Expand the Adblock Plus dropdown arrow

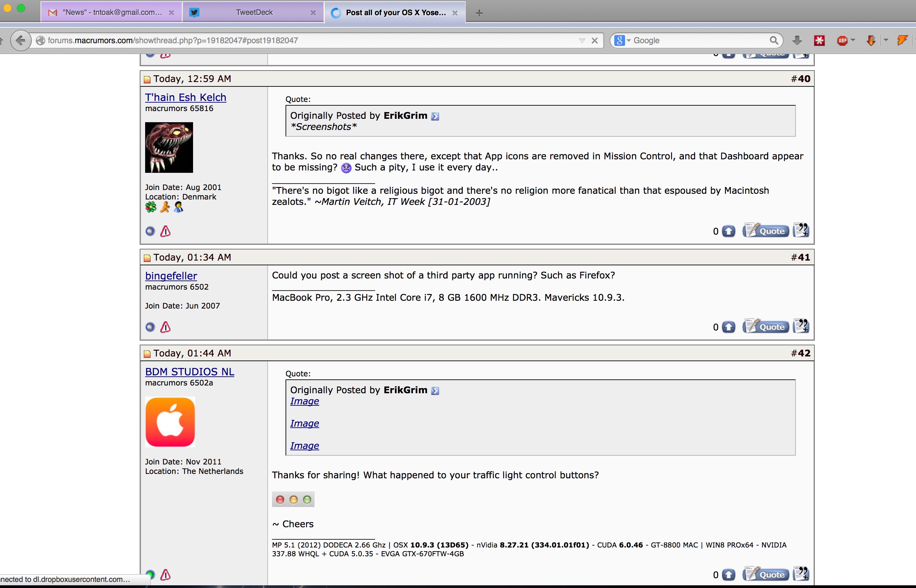[853, 40]
